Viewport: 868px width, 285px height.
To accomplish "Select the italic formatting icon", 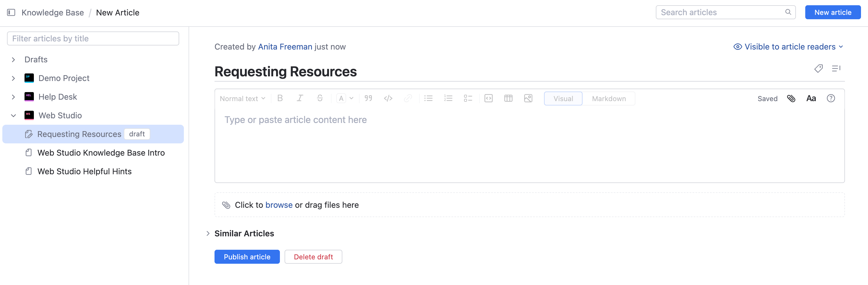I will [300, 98].
